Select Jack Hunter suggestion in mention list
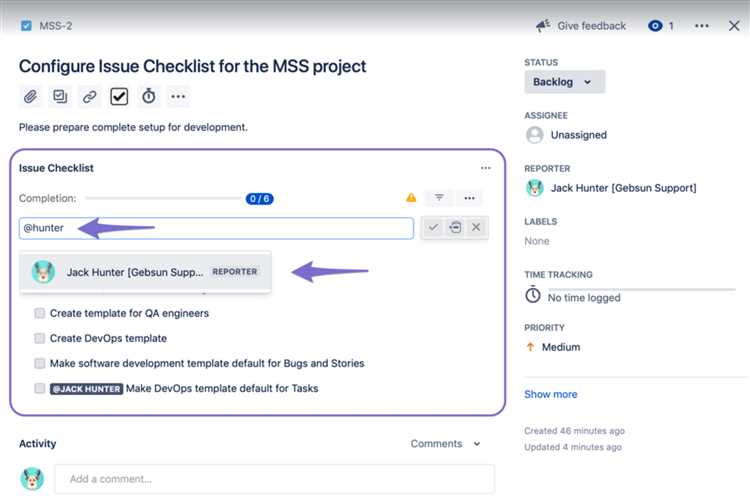This screenshot has height=502, width=750. click(145, 272)
